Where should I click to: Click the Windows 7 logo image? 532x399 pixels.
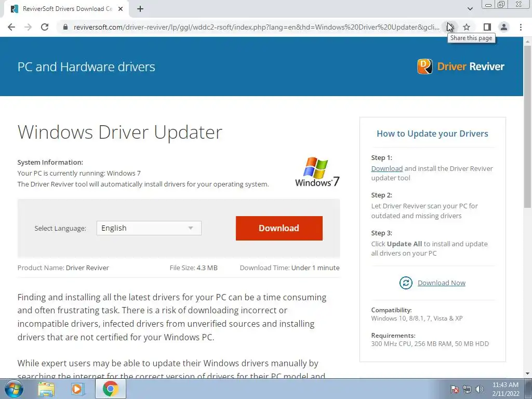click(317, 171)
